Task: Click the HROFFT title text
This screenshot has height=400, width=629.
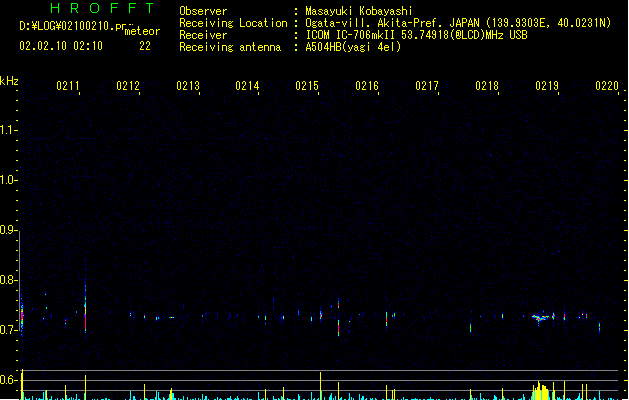Action: (103, 8)
